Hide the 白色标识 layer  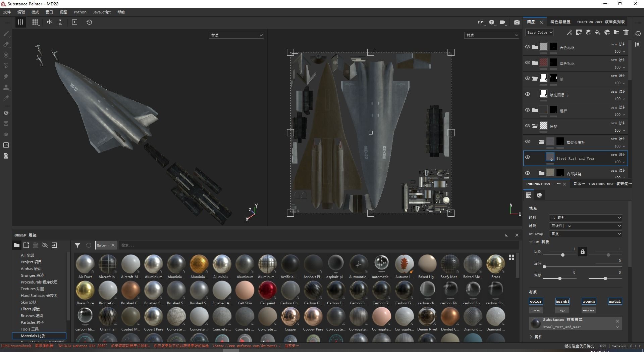point(528,47)
